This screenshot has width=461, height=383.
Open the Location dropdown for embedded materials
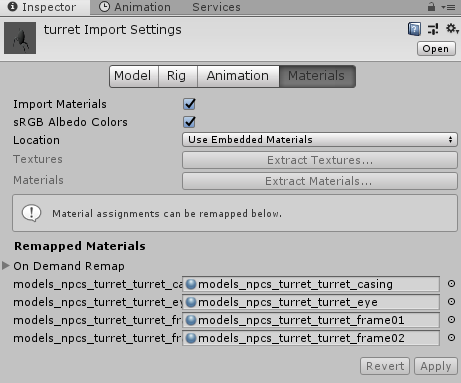(x=320, y=140)
